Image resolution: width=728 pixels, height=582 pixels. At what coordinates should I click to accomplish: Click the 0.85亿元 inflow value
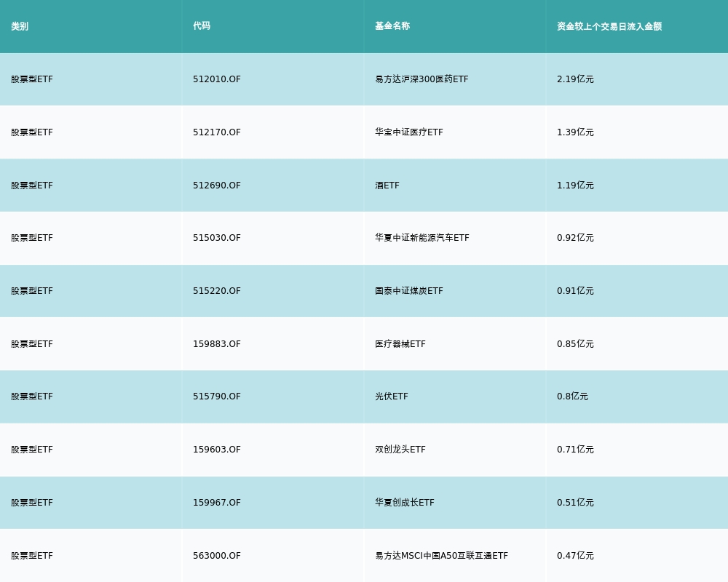coord(575,344)
